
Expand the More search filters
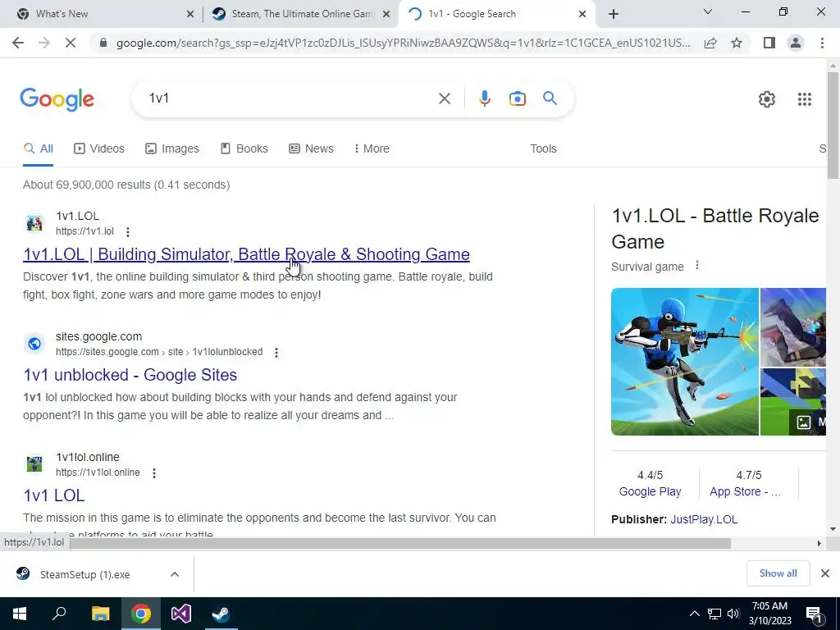pyautogui.click(x=372, y=148)
